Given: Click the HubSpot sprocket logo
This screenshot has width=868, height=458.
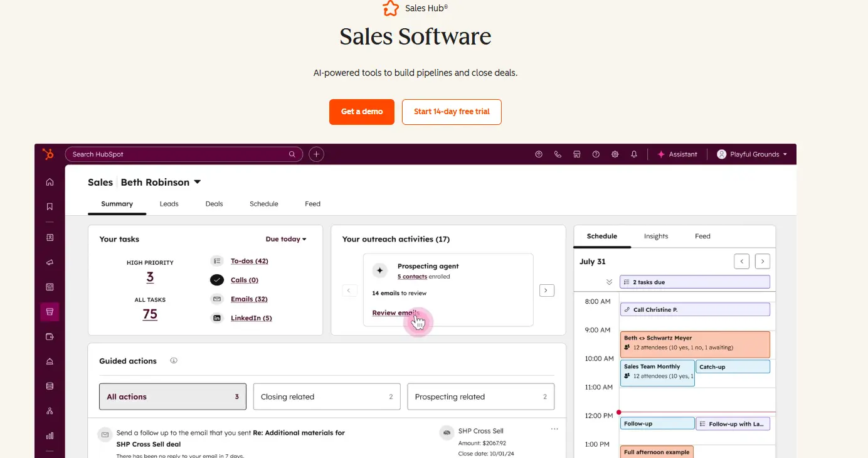Looking at the screenshot, I should [x=48, y=154].
